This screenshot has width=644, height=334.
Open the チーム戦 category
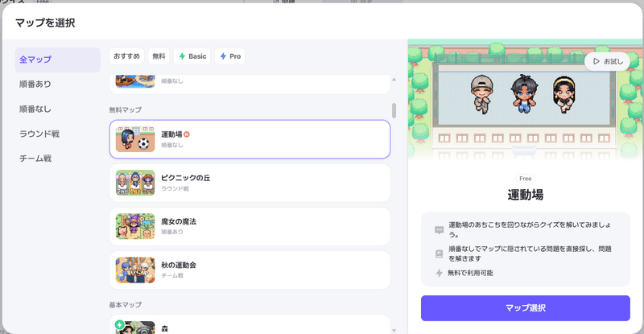pyautogui.click(x=35, y=159)
